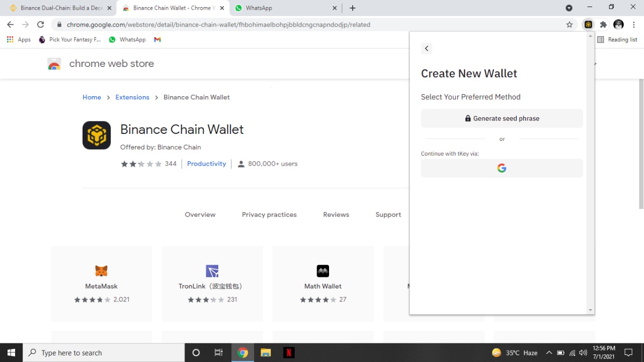Close the Binance Dual-Chain tab
This screenshot has width=644, height=362.
click(x=109, y=8)
